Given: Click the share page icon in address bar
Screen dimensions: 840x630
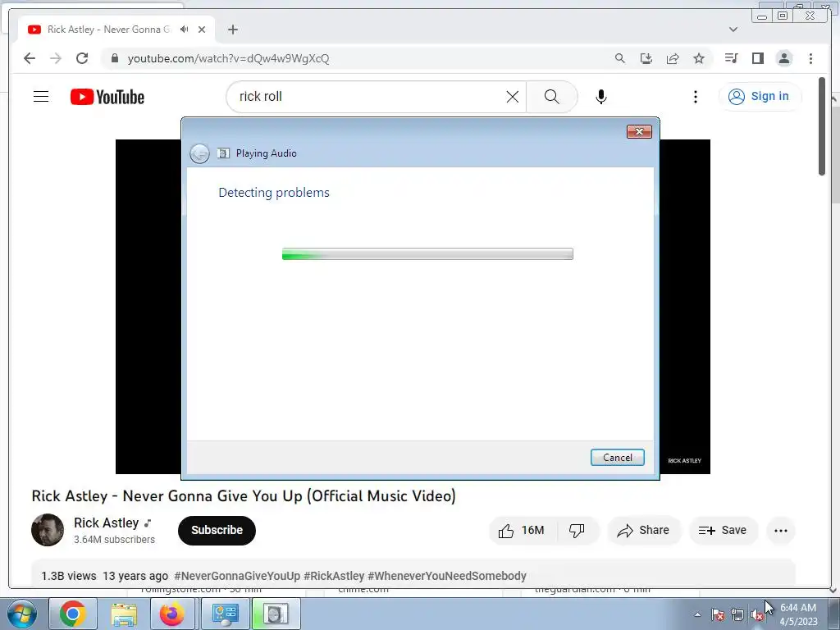Looking at the screenshot, I should pos(673,58).
